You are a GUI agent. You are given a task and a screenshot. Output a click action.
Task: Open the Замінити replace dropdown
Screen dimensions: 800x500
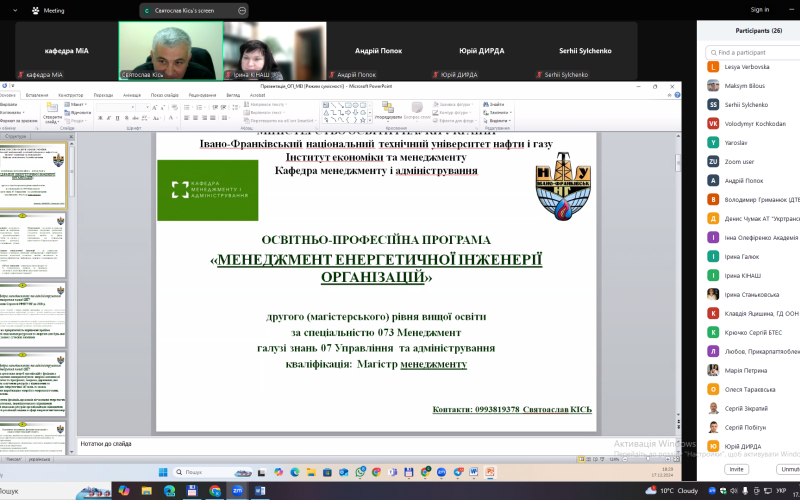(497, 112)
